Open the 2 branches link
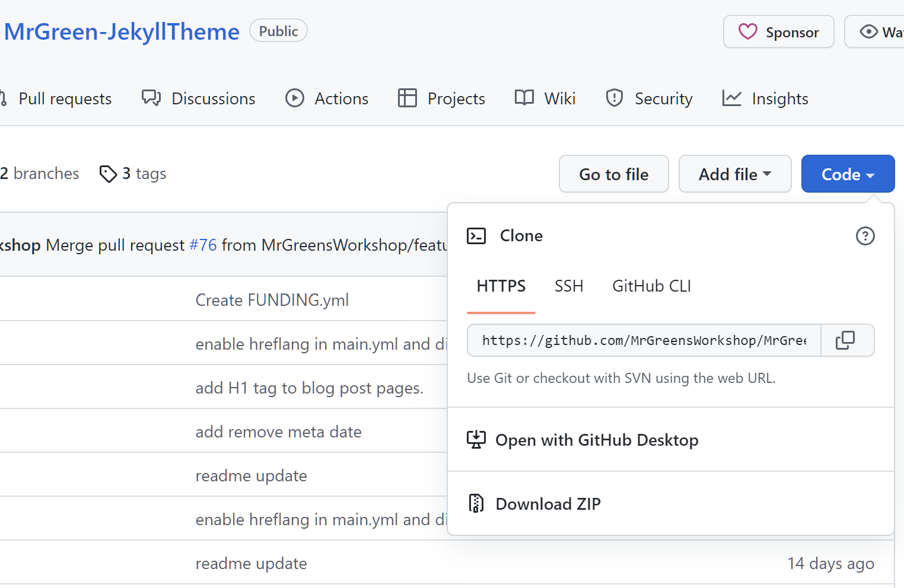This screenshot has height=588, width=904. point(40,174)
